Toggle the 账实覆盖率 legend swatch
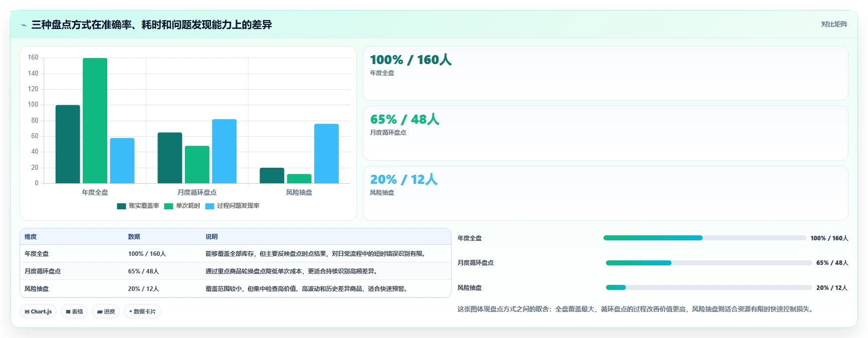The image size is (868, 338). (x=121, y=206)
